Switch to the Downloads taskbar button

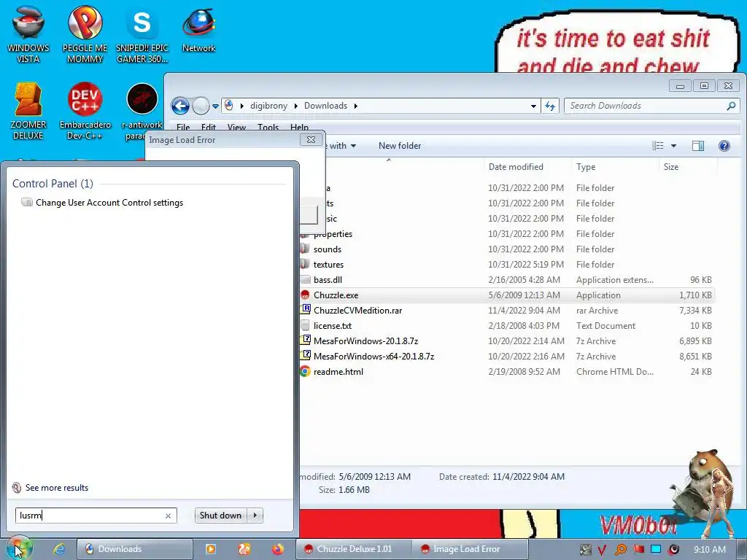tap(134, 549)
